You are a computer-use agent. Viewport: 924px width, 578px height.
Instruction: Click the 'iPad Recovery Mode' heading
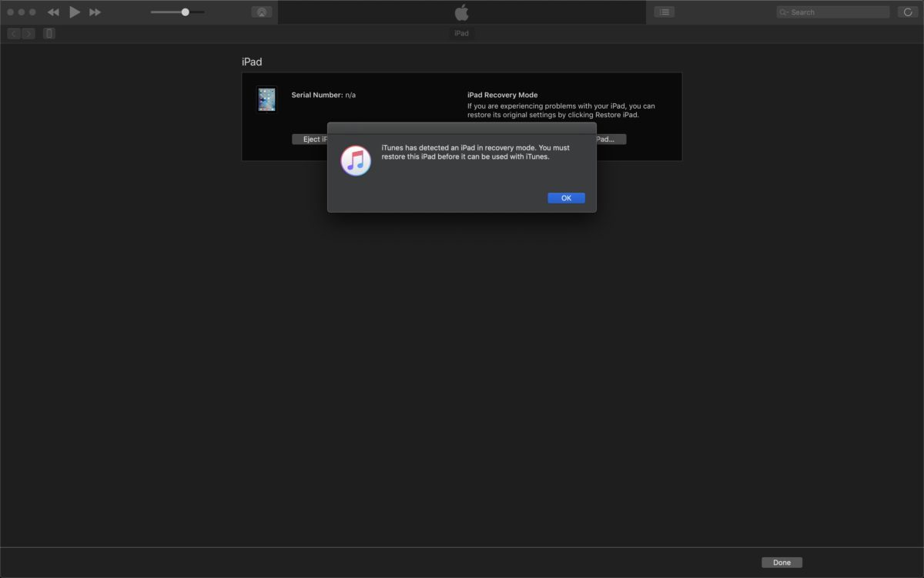(502, 95)
